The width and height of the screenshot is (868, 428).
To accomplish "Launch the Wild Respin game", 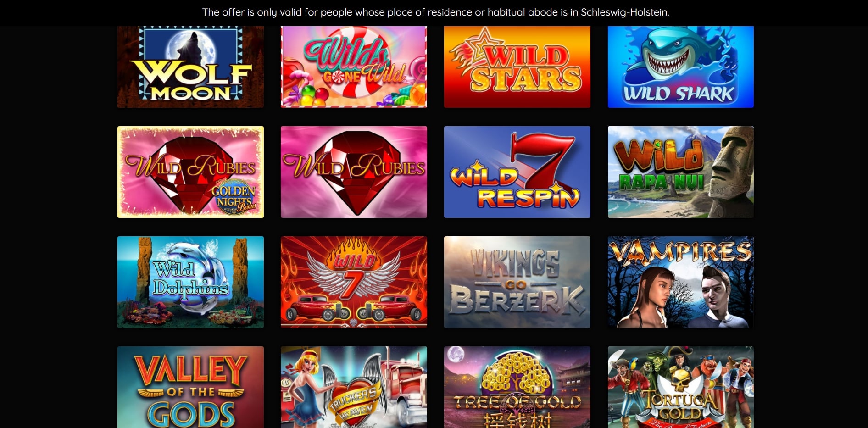I will coord(517,172).
